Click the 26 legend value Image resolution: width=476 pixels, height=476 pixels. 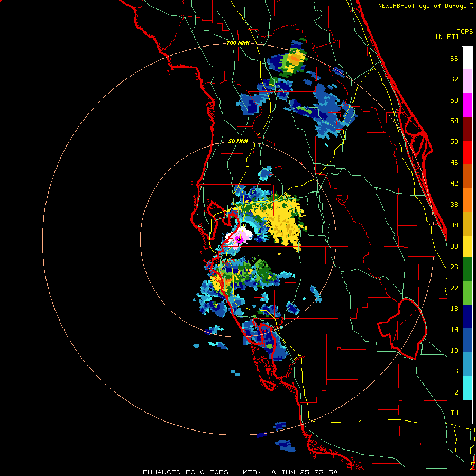coord(454,267)
